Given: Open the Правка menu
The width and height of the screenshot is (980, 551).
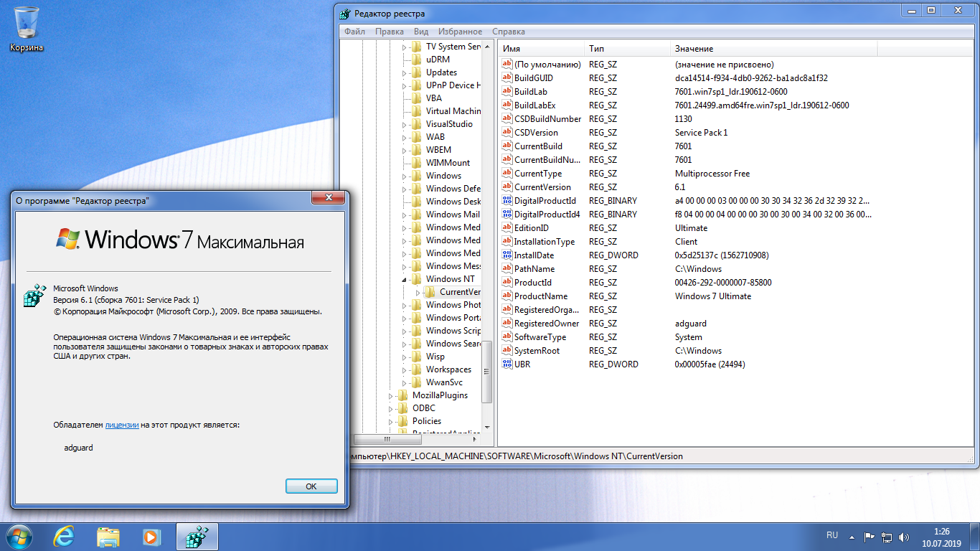Looking at the screenshot, I should pos(390,32).
